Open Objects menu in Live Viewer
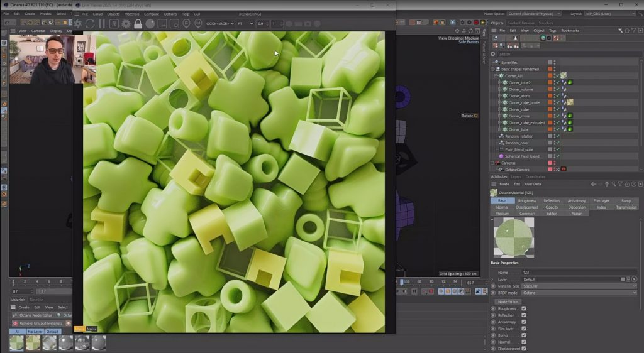The width and height of the screenshot is (644, 353). tap(113, 14)
